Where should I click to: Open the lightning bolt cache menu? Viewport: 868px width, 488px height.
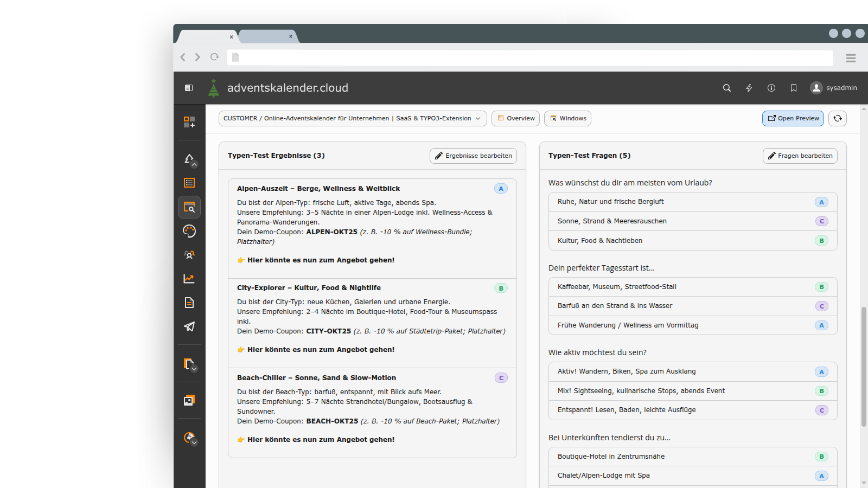pyautogui.click(x=749, y=88)
